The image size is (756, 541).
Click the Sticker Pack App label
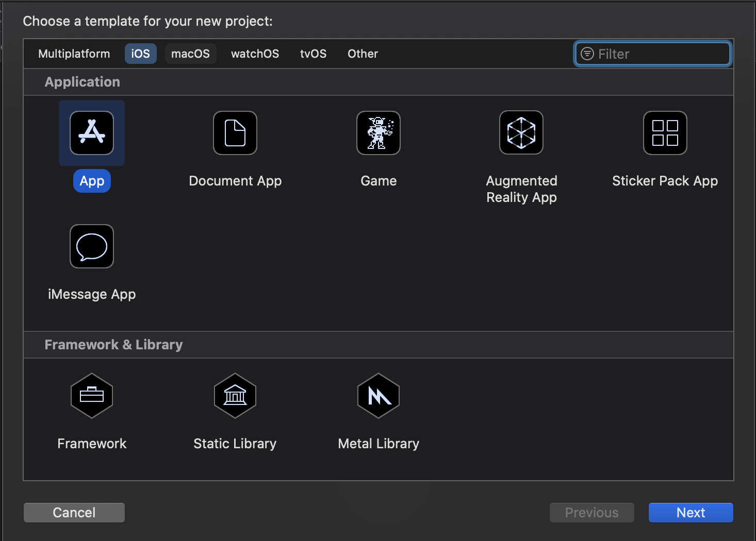point(665,181)
